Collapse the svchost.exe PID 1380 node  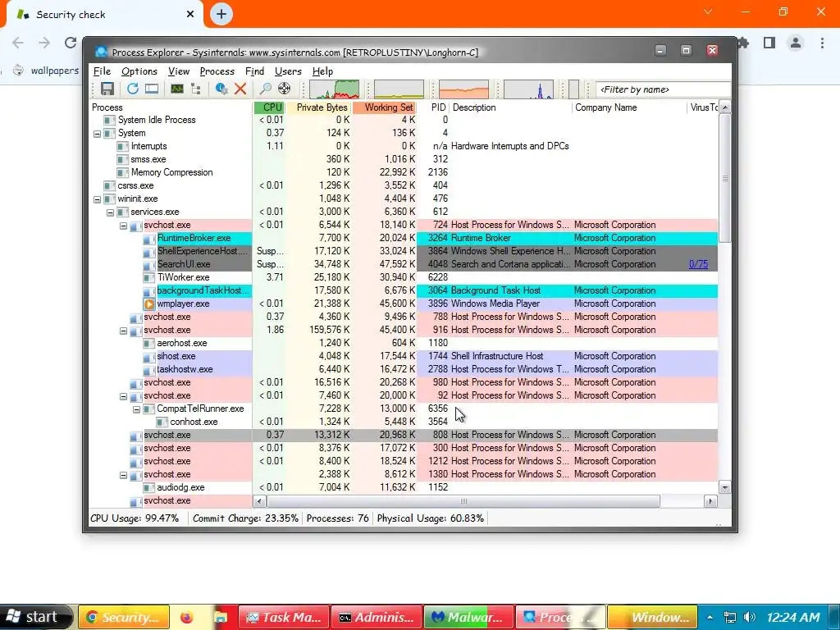tap(123, 475)
